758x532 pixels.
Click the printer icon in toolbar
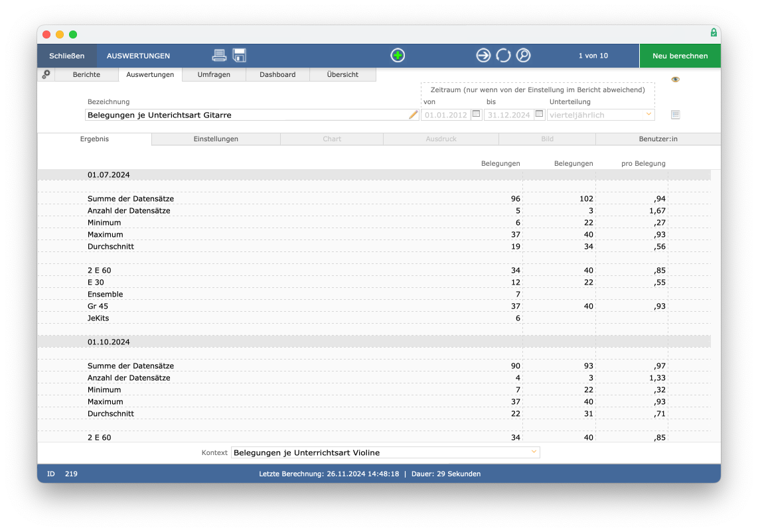[x=219, y=56]
